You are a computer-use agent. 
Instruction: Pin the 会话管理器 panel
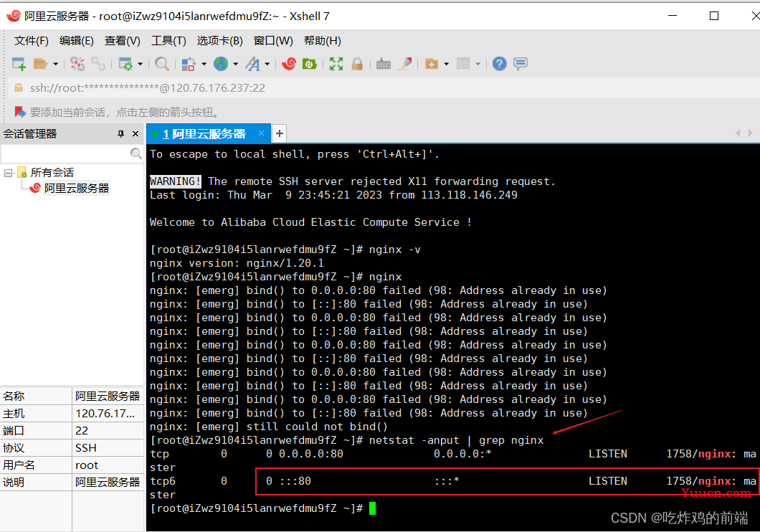(120, 134)
